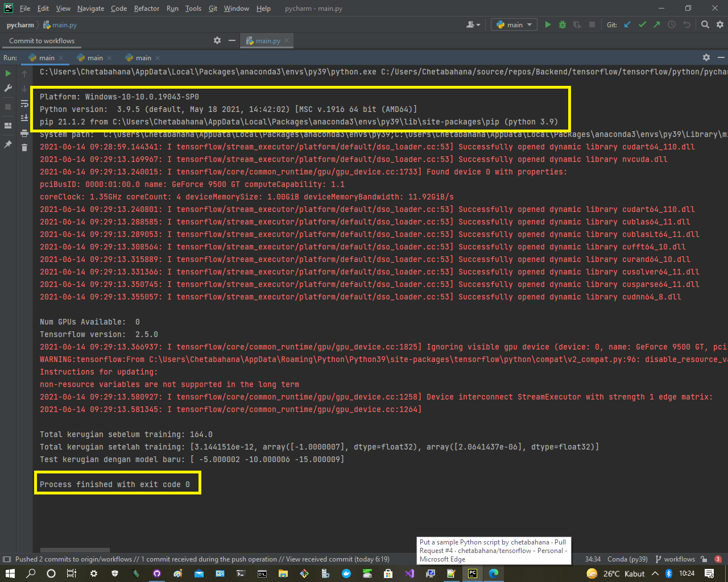
Task: Toggle the read-only lock icon in status bar
Action: coord(704,559)
